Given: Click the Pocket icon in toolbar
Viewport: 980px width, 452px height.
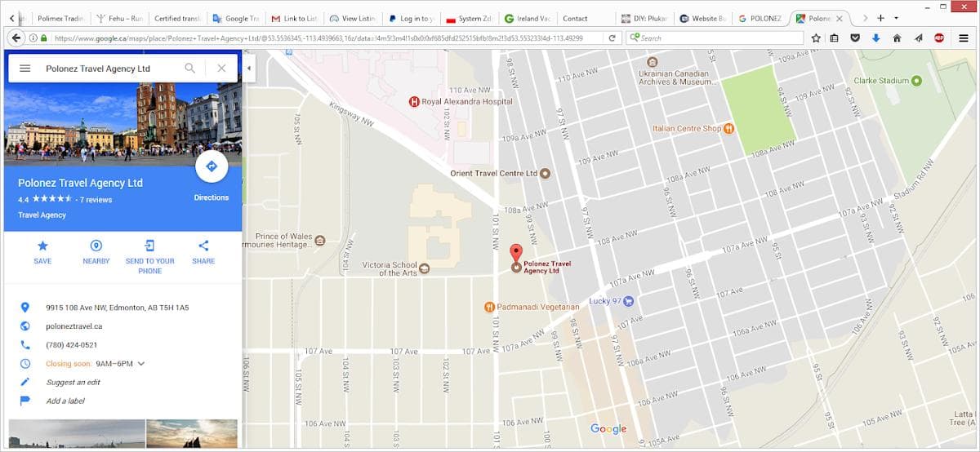Looking at the screenshot, I should click(x=855, y=38).
